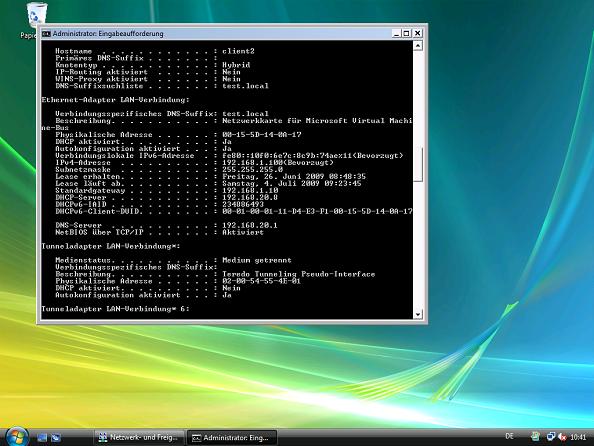Click the muted volume tray icon
The width and height of the screenshot is (594, 446).
[562, 437]
